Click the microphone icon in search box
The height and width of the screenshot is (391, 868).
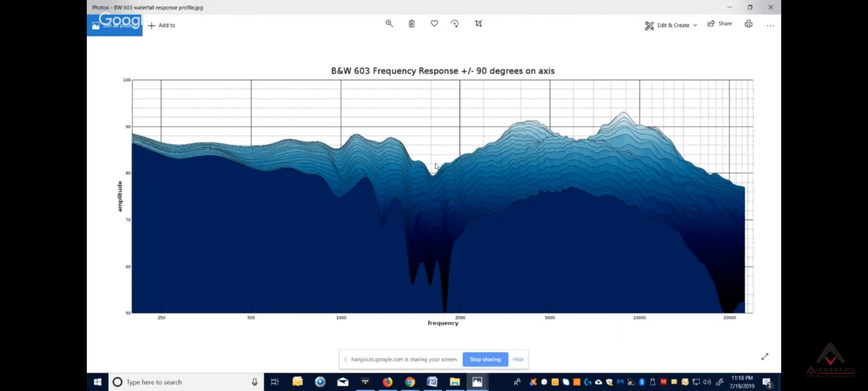pos(255,382)
